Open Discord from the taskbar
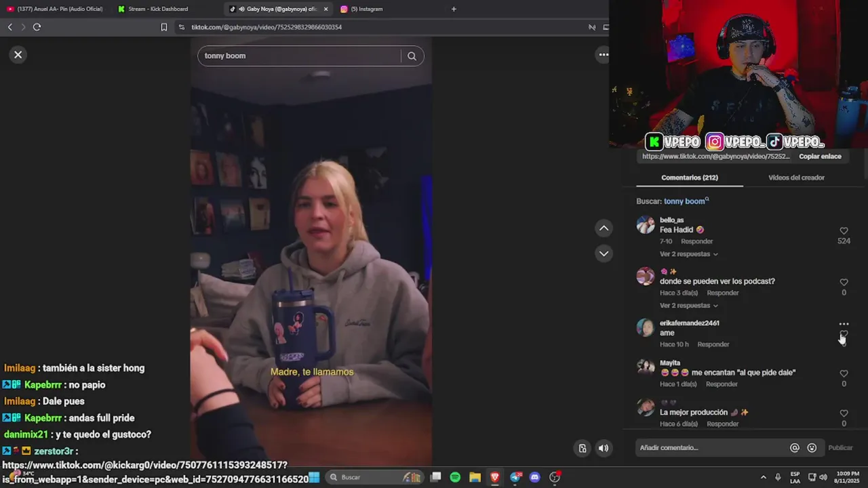868x488 pixels. pos(535,477)
